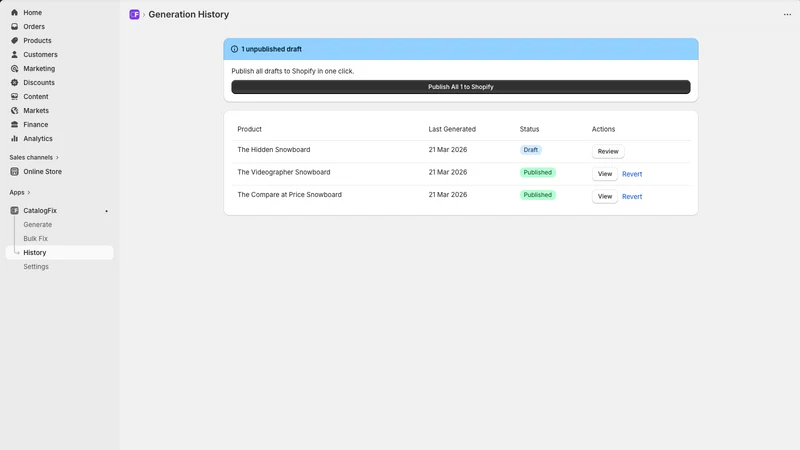Click Published badge for Compare at Price Snowboard
The height and width of the screenshot is (450, 800).
click(x=538, y=195)
